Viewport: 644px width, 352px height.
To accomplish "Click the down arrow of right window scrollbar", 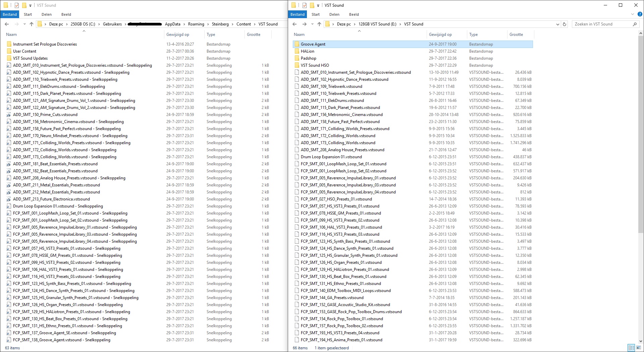I will click(x=641, y=341).
